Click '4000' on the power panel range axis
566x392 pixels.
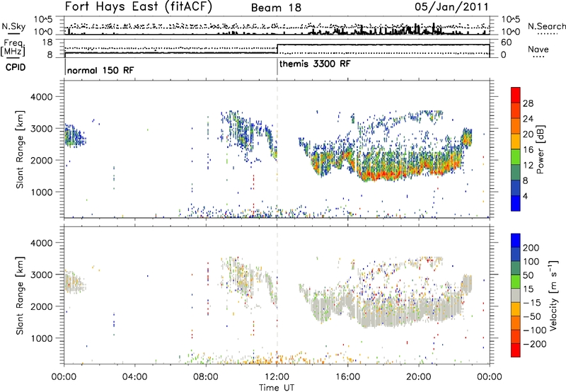pos(41,97)
